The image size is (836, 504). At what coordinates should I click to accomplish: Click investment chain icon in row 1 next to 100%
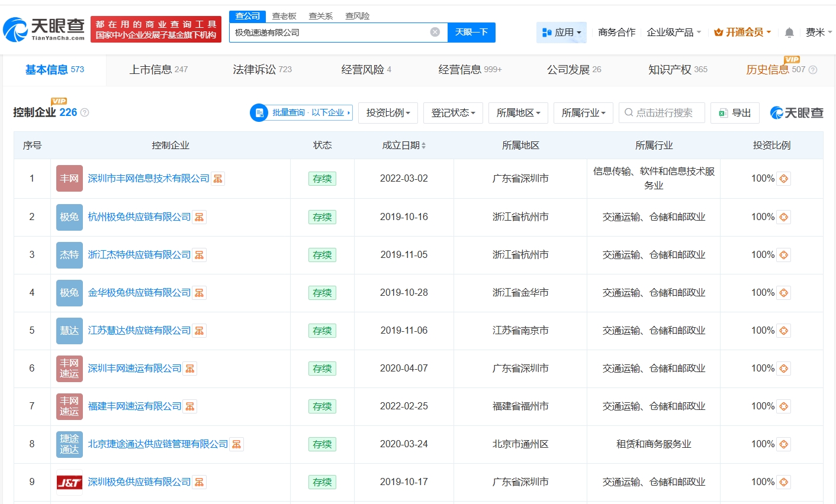(x=784, y=179)
